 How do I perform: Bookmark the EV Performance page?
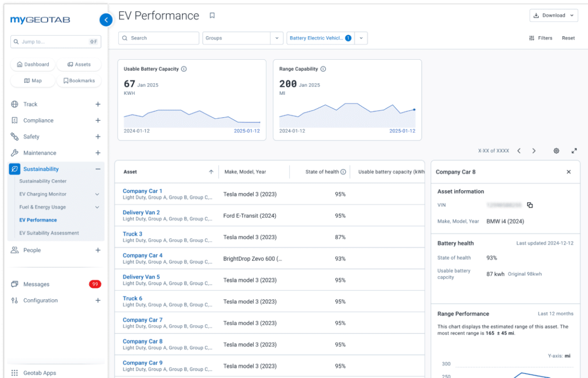point(212,16)
